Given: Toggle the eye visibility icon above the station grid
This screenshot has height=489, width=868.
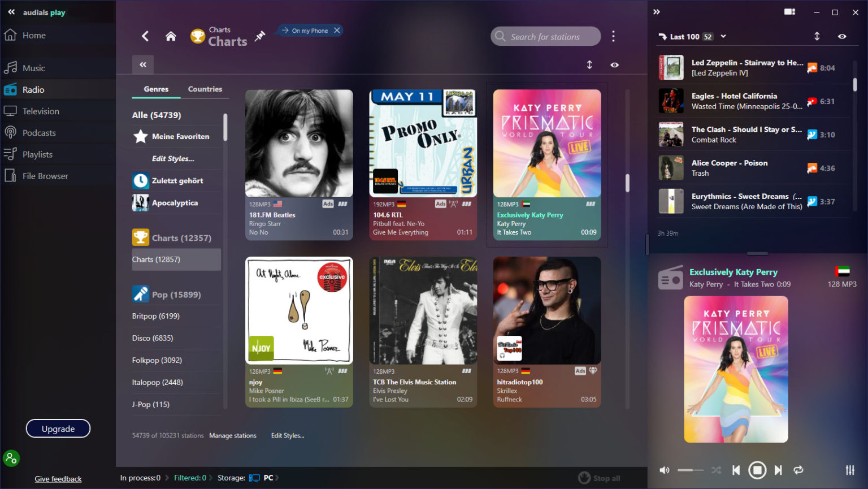Looking at the screenshot, I should (614, 65).
